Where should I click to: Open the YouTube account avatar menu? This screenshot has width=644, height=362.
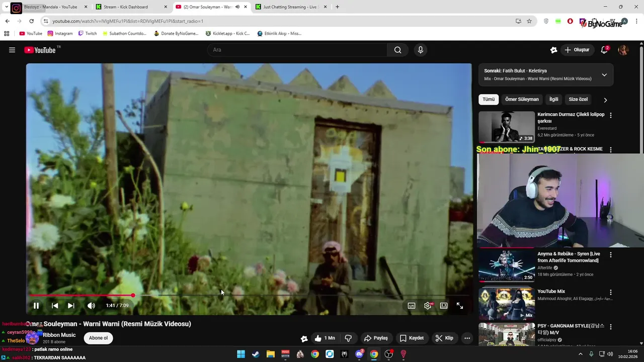(x=623, y=50)
